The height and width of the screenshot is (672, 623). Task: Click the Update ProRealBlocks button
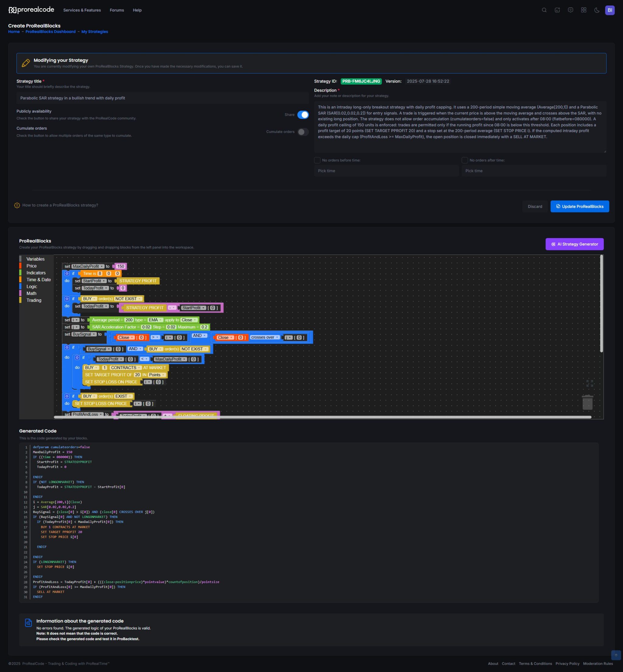[x=579, y=206]
